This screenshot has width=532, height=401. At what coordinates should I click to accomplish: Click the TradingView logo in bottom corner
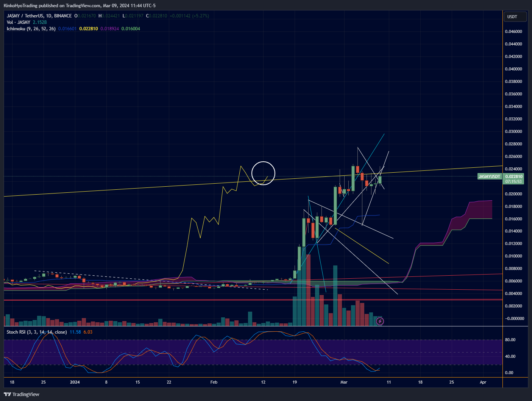[22, 394]
